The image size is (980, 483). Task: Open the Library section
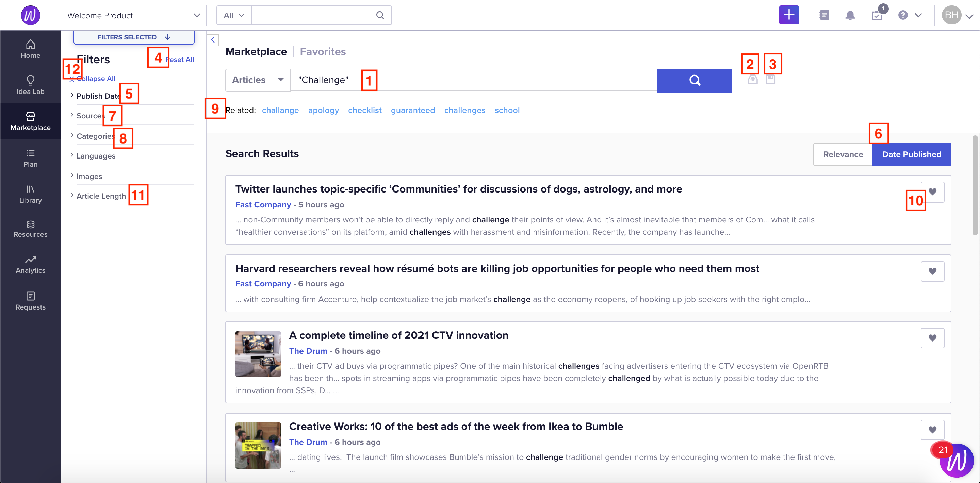coord(30,194)
